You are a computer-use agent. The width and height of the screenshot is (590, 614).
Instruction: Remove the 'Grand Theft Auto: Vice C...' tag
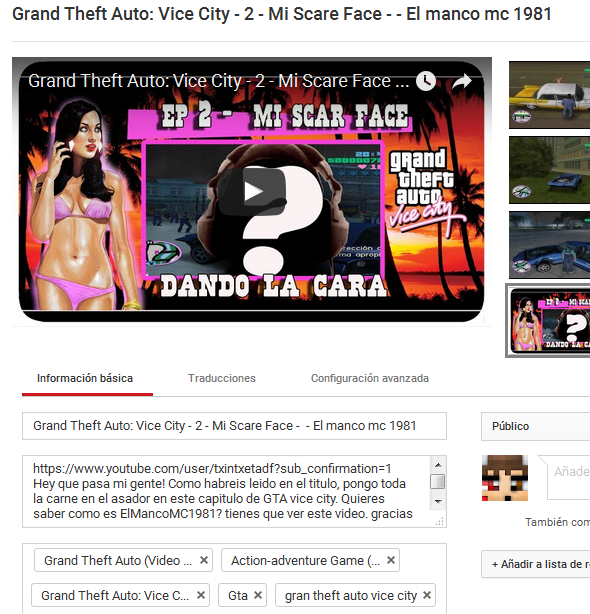click(201, 595)
